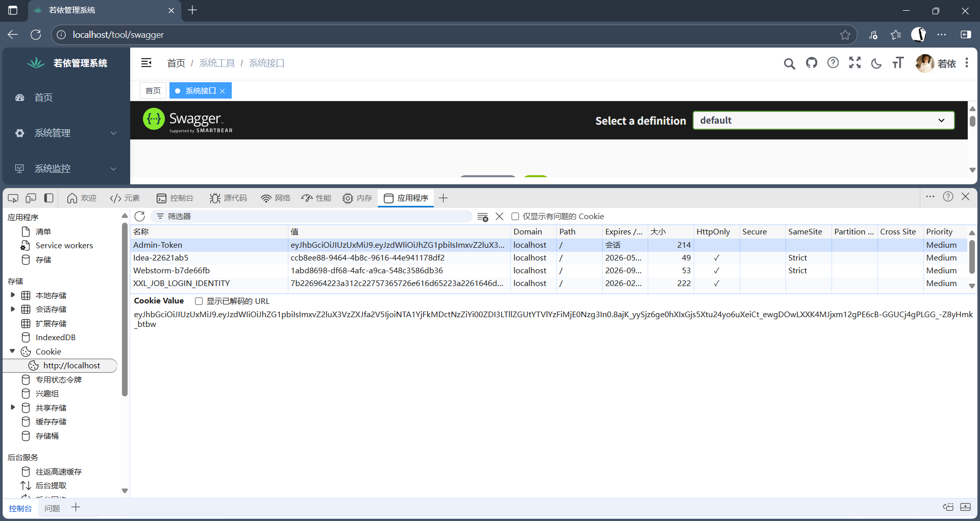Delete the selected cookie X icon
This screenshot has width=980, height=521.
[500, 217]
